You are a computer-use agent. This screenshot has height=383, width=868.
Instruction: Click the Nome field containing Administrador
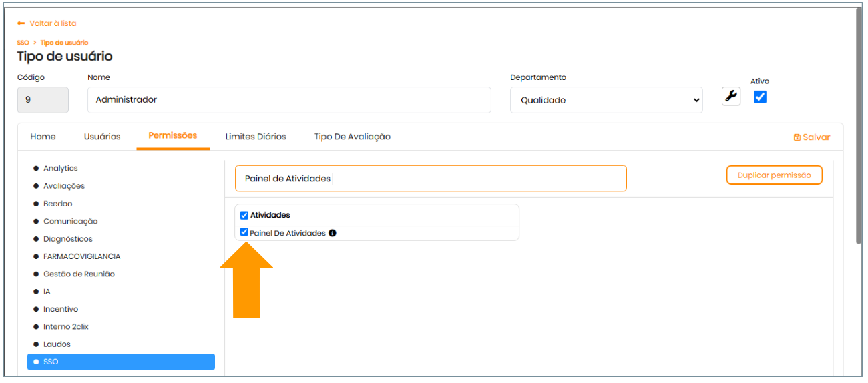[x=289, y=100]
